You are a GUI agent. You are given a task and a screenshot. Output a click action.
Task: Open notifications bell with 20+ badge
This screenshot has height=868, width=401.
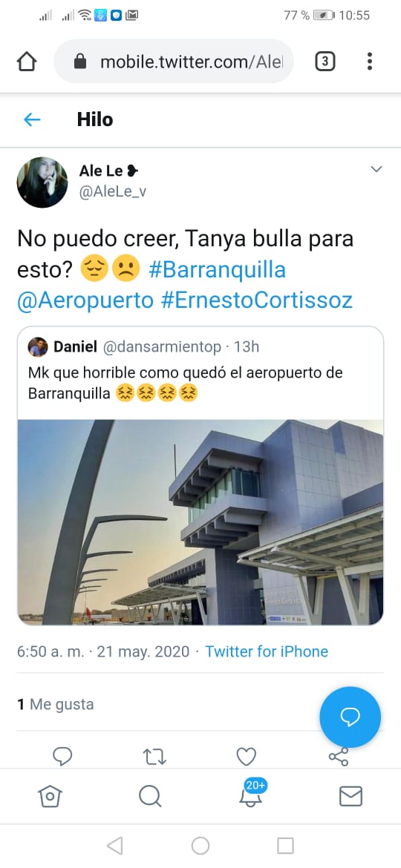pyautogui.click(x=252, y=794)
